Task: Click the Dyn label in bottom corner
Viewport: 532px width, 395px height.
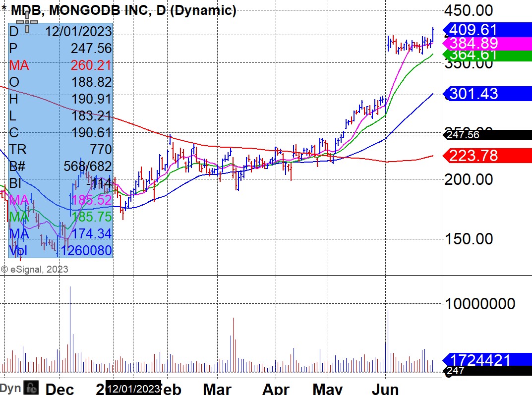Action: pyautogui.click(x=10, y=388)
